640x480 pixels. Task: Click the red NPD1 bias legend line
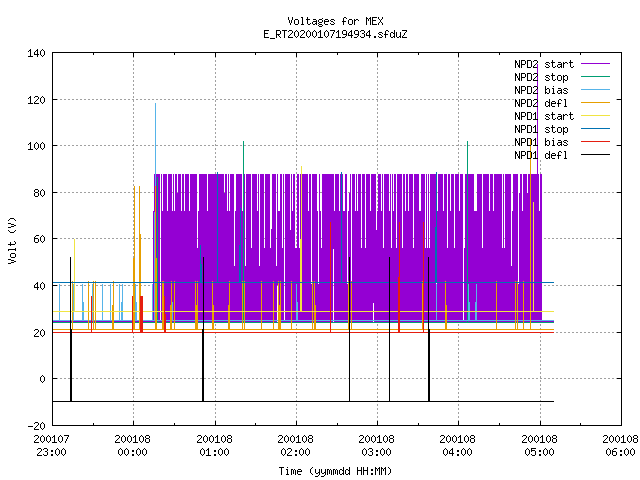[x=595, y=142]
